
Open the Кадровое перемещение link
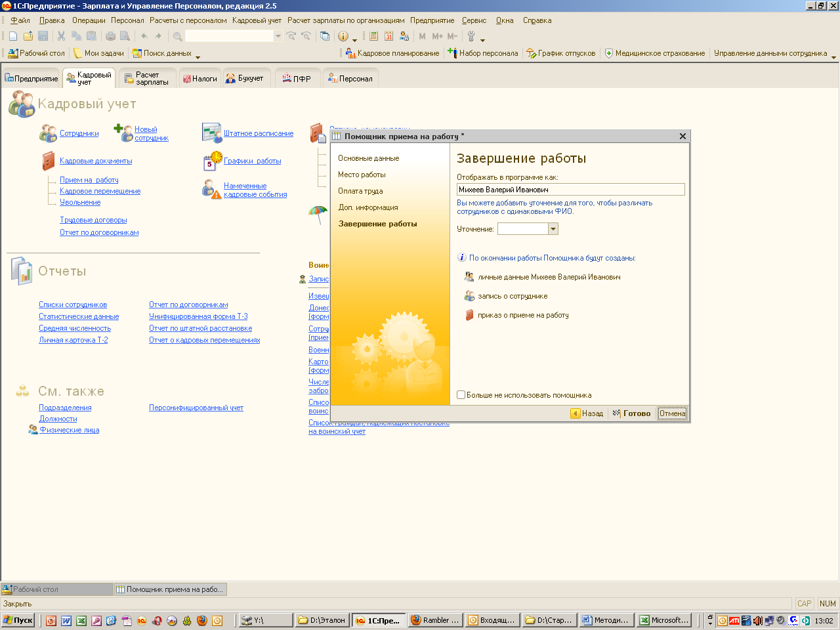[100, 191]
